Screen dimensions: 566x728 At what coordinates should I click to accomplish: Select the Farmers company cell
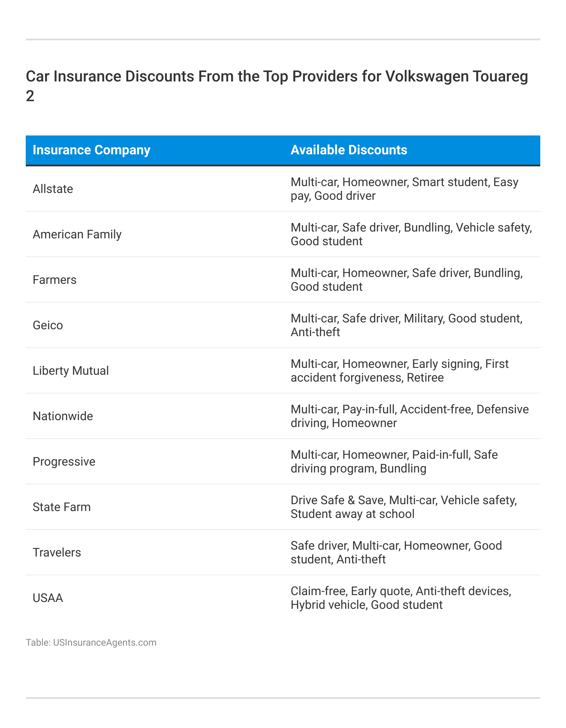pyautogui.click(x=54, y=280)
